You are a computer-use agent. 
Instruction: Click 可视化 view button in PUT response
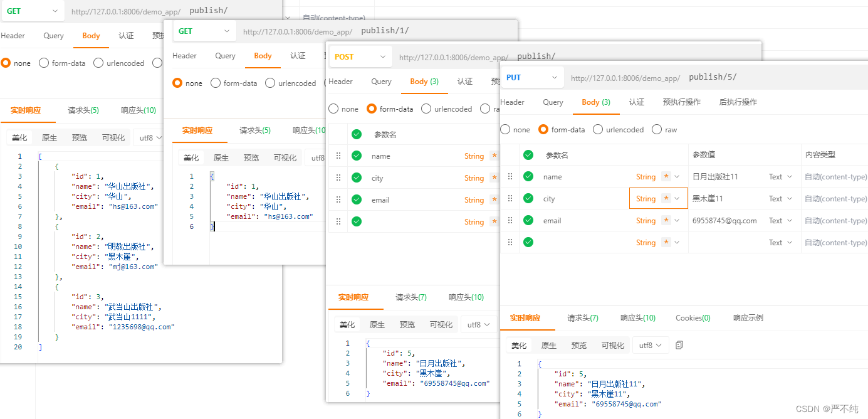[613, 346]
